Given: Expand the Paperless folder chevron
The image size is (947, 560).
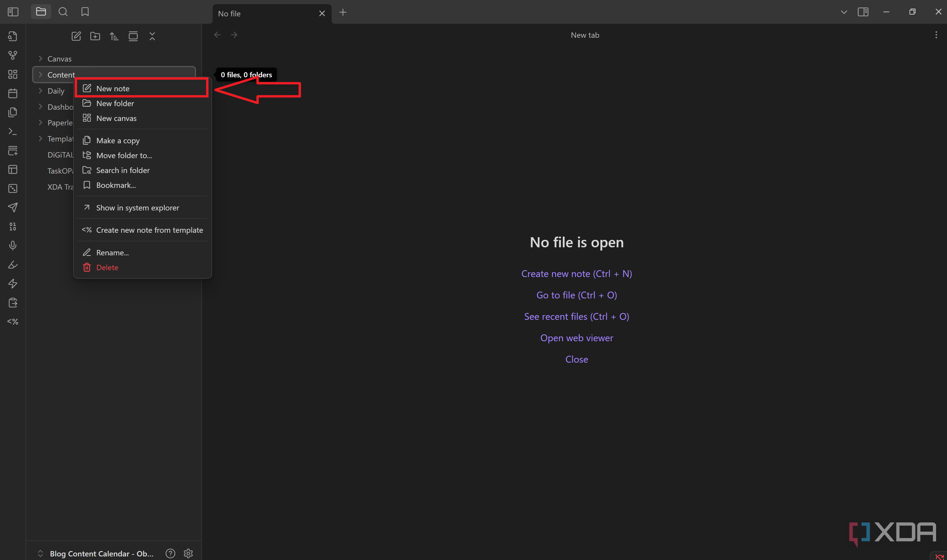Looking at the screenshot, I should (x=40, y=123).
